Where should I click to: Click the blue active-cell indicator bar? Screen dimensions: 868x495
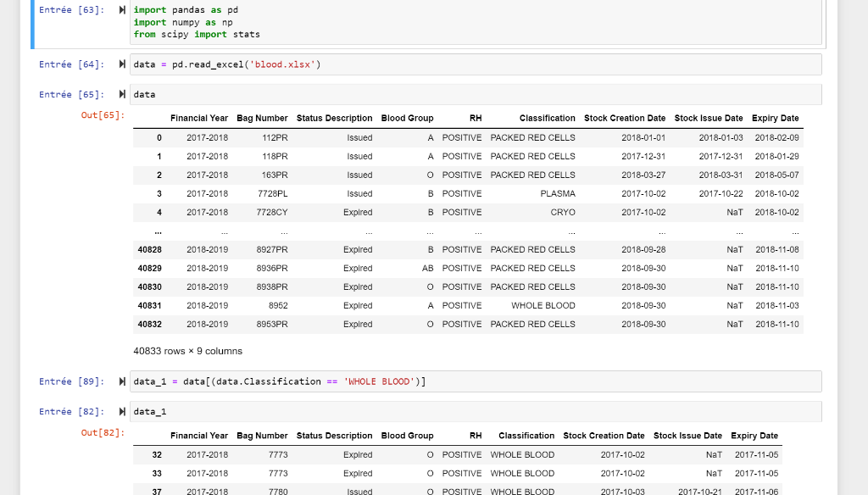[31, 21]
